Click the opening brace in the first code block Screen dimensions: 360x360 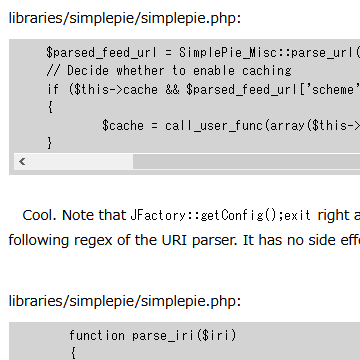pyautogui.click(x=50, y=108)
